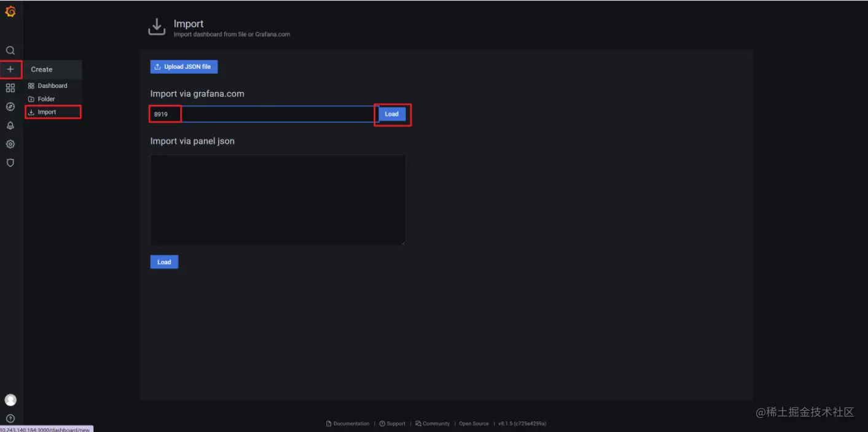Open the Explore compass icon

tap(10, 107)
